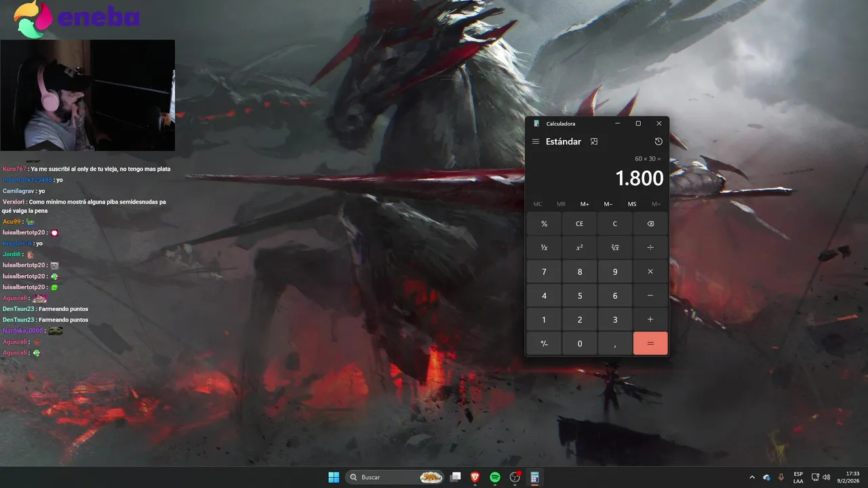Click the plus/minus sign toggle key
The height and width of the screenshot is (488, 868).
click(x=544, y=344)
